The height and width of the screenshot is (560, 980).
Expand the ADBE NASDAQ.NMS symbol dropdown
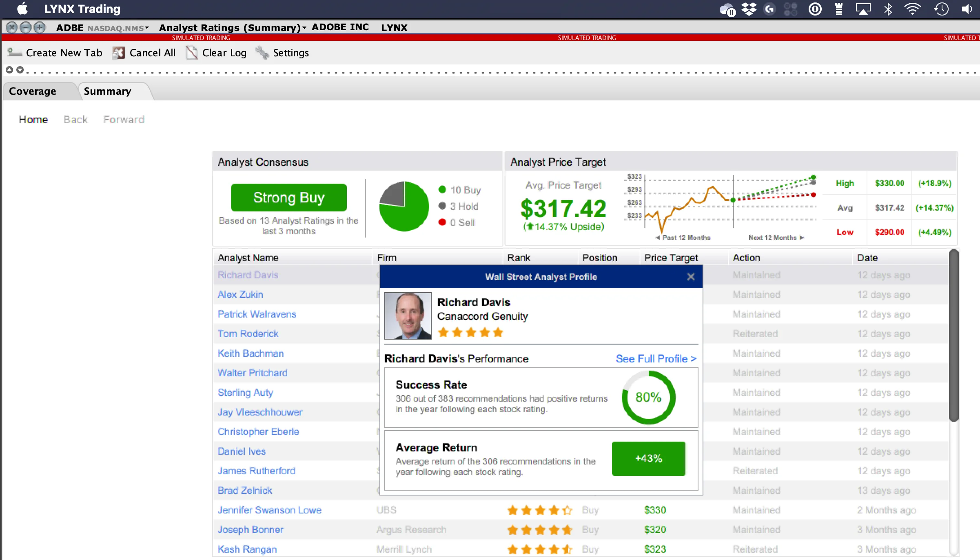[x=146, y=28]
